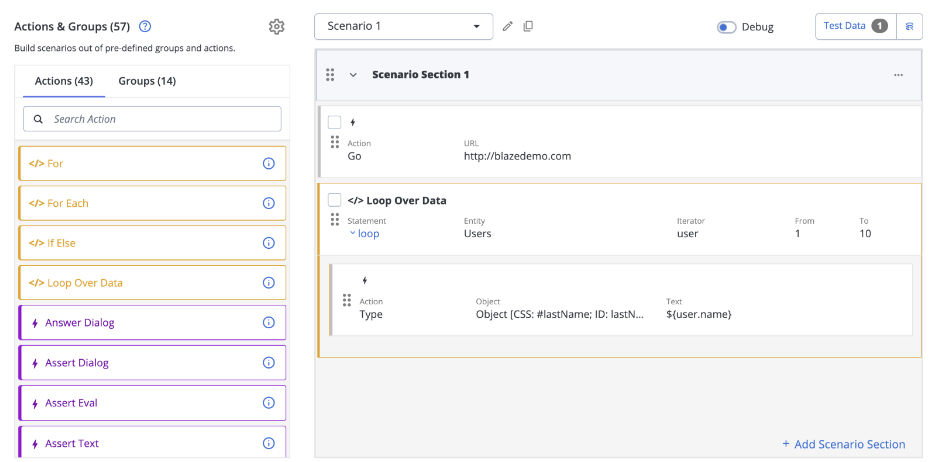Switch to the Groups (14) tab
The height and width of the screenshot is (462, 931).
coord(147,81)
